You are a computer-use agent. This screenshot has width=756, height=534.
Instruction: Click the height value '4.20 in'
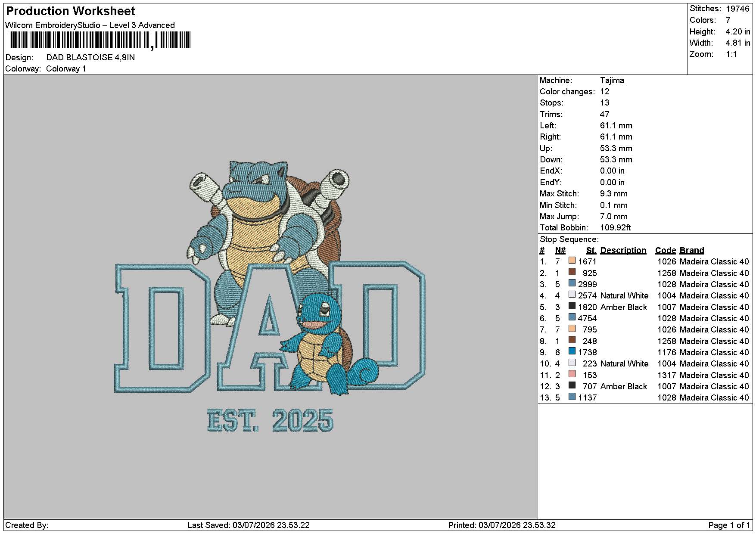click(738, 32)
